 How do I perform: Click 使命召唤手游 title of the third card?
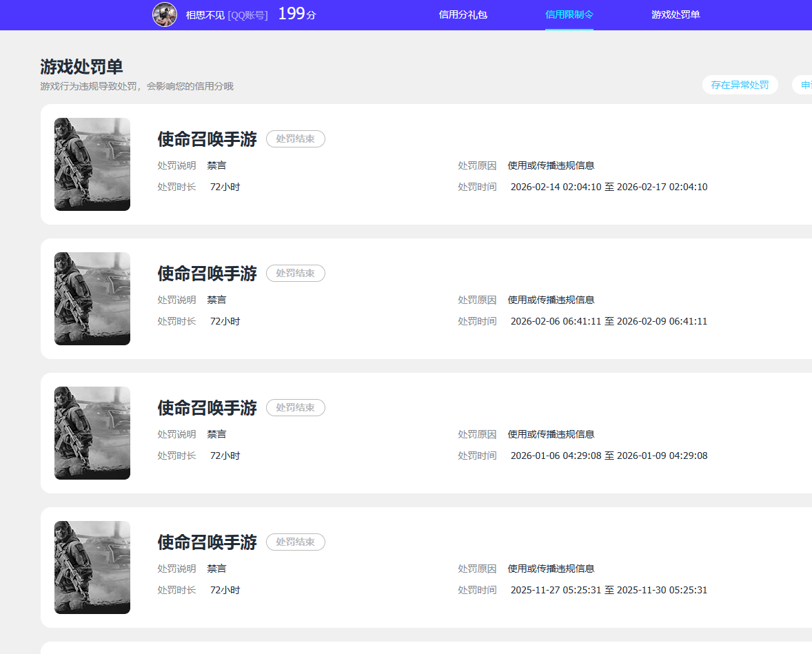pos(207,407)
